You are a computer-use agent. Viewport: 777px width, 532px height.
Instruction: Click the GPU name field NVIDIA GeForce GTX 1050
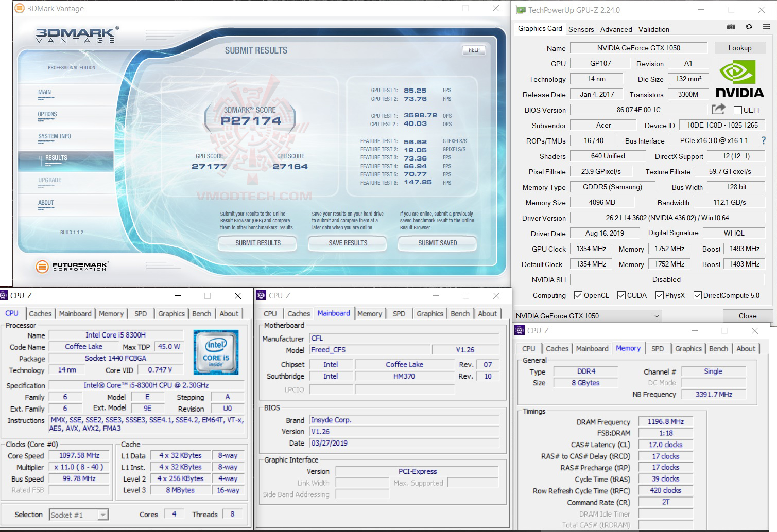(x=638, y=48)
